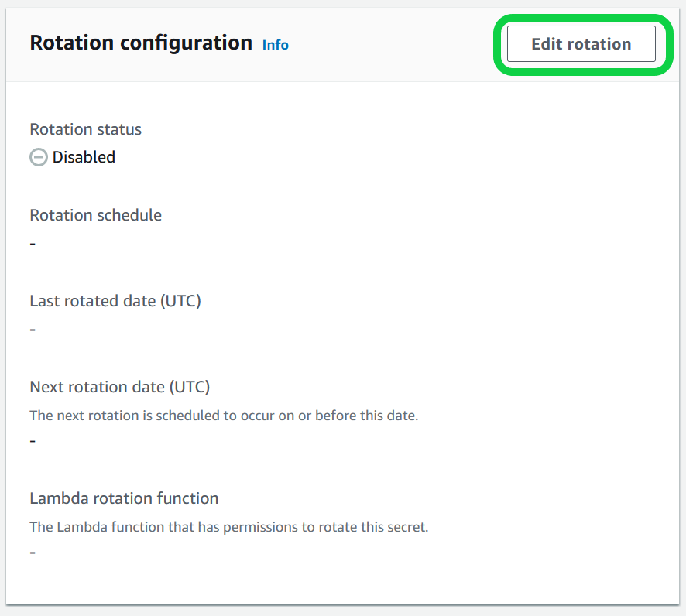Image resolution: width=686 pixels, height=616 pixels.
Task: Select the Lambda permissions description text
Action: tap(228, 527)
